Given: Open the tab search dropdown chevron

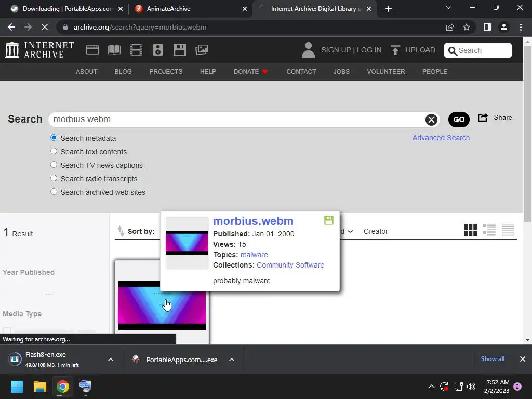Looking at the screenshot, I should pos(448,7).
